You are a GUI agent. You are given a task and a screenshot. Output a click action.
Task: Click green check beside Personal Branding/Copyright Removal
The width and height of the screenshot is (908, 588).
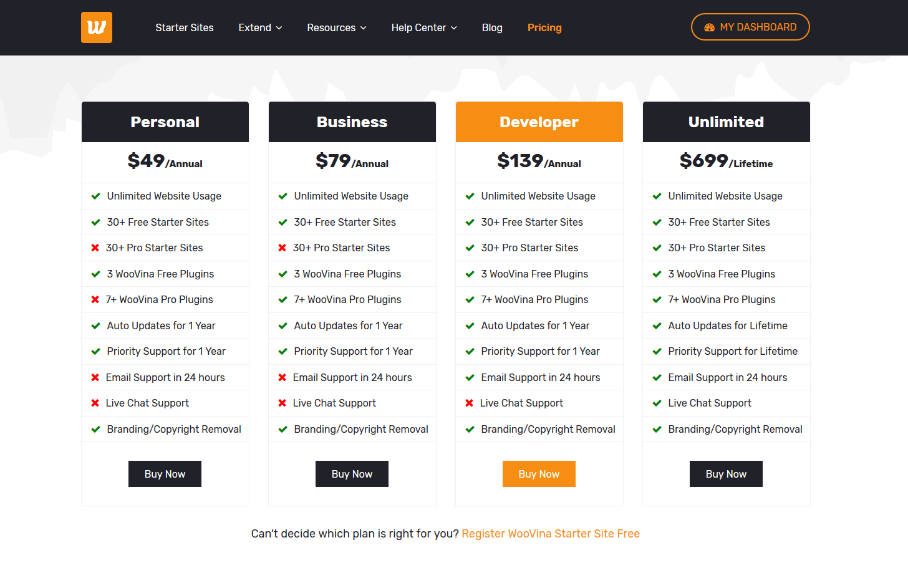(96, 429)
